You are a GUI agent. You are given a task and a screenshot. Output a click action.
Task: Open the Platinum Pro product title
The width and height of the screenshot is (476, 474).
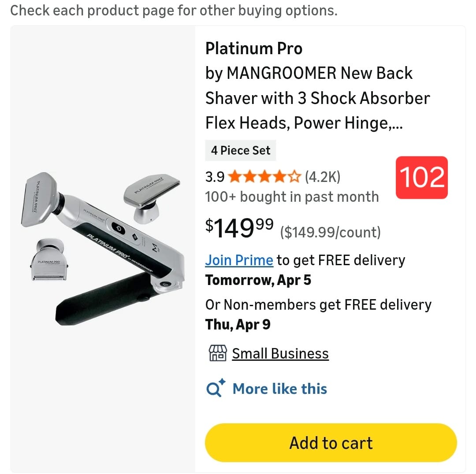point(254,48)
